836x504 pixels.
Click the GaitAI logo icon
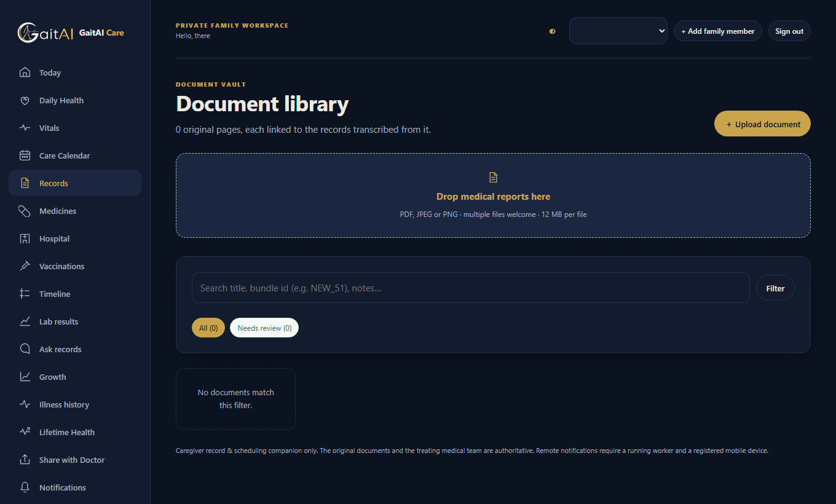(45, 33)
